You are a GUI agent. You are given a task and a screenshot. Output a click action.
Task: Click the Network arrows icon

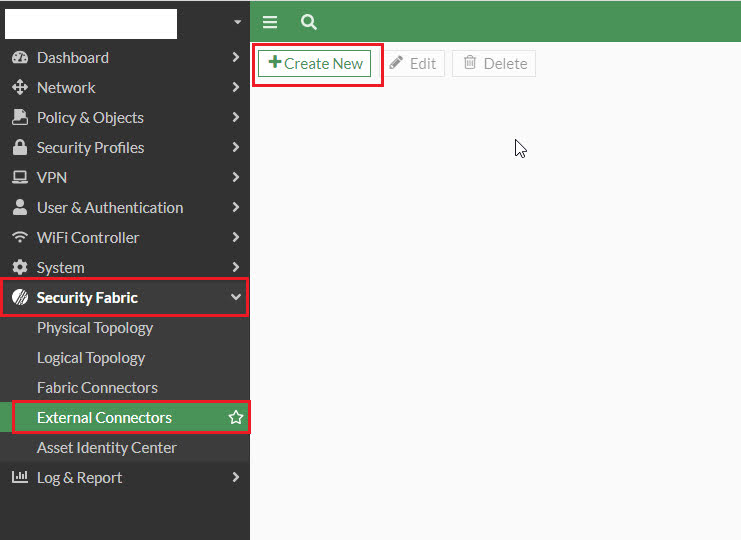click(x=20, y=87)
